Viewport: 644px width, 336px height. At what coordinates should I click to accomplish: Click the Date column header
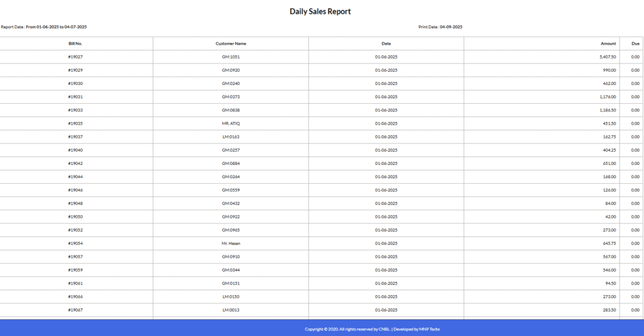click(386, 43)
